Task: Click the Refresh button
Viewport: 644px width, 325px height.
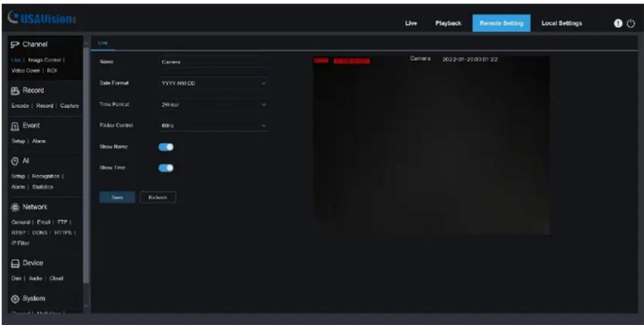Action: coord(158,197)
